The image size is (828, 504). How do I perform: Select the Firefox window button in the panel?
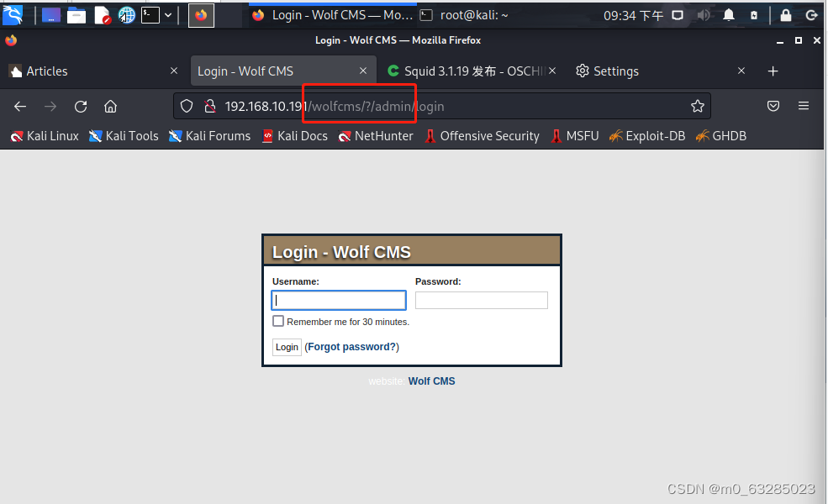201,15
